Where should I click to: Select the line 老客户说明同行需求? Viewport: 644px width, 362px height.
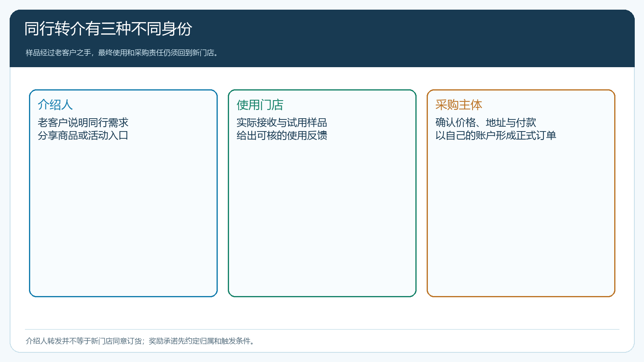tap(83, 122)
